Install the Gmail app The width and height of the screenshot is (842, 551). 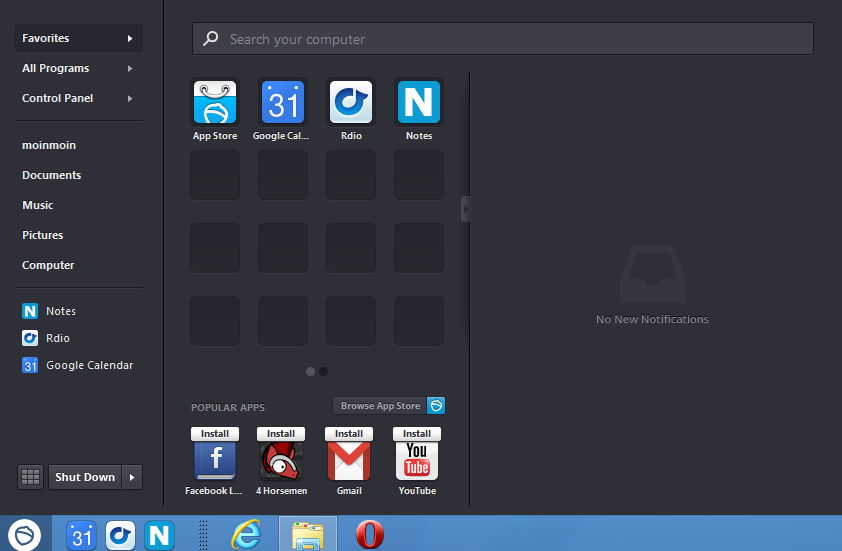tap(349, 433)
